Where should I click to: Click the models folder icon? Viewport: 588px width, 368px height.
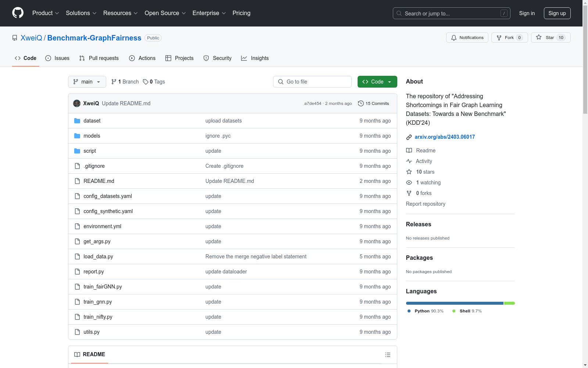tap(77, 136)
